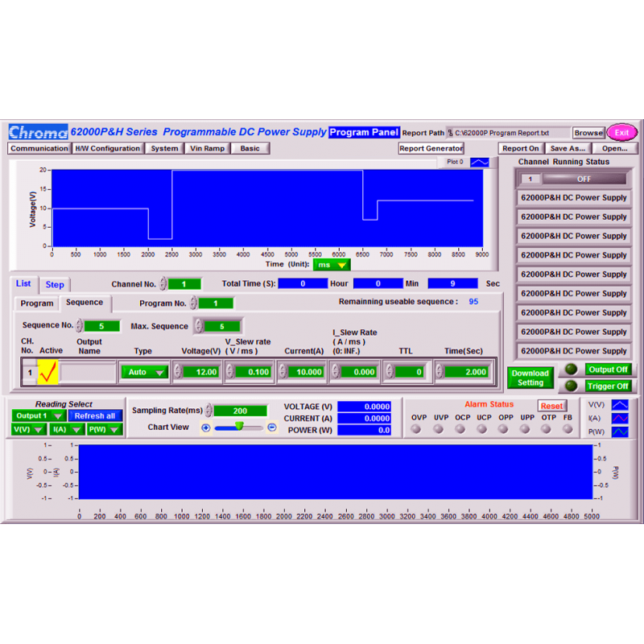Click the Refresh all button
This screenshot has height=644, width=644.
tap(95, 415)
